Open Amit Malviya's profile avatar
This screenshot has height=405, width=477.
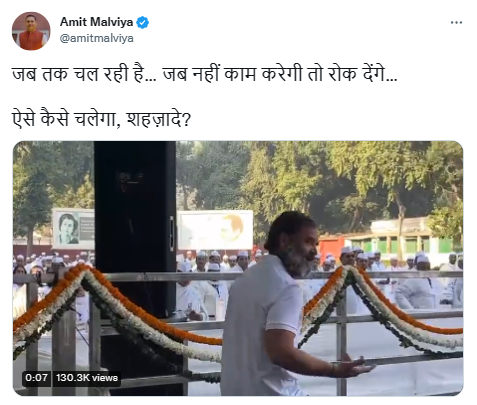tap(31, 31)
